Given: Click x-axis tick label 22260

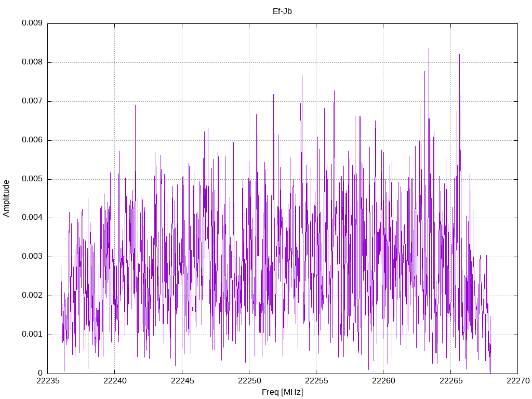Looking at the screenshot, I should [383, 381].
